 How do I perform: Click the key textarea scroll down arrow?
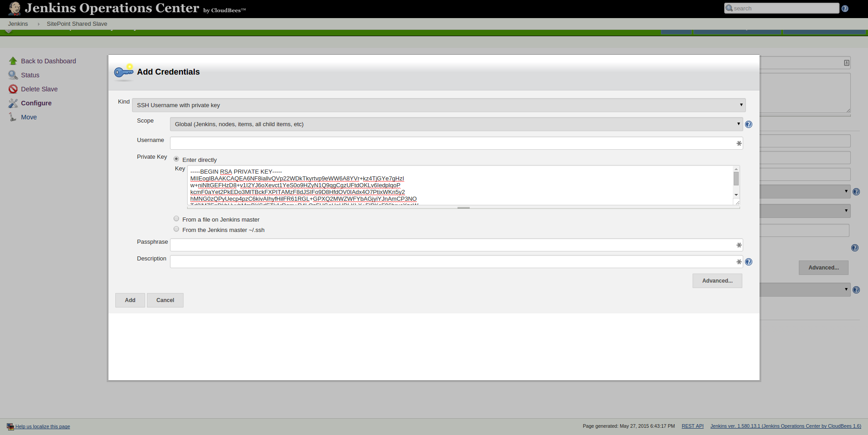pos(736,195)
